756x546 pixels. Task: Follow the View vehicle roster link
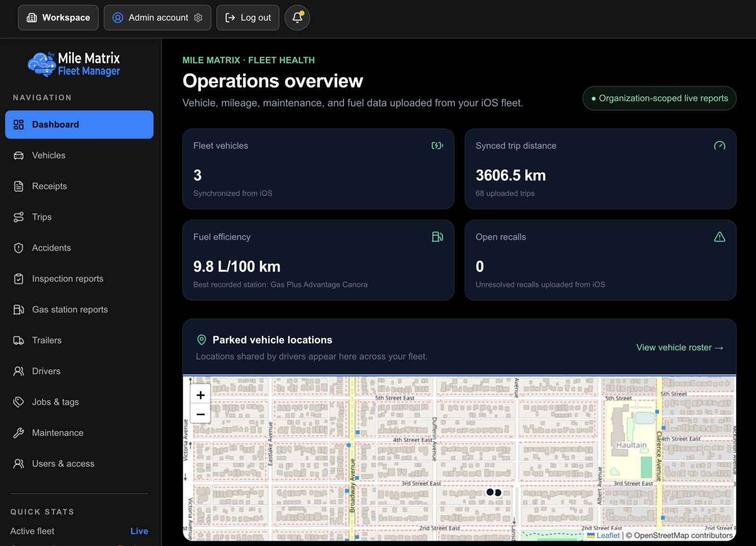coord(679,347)
